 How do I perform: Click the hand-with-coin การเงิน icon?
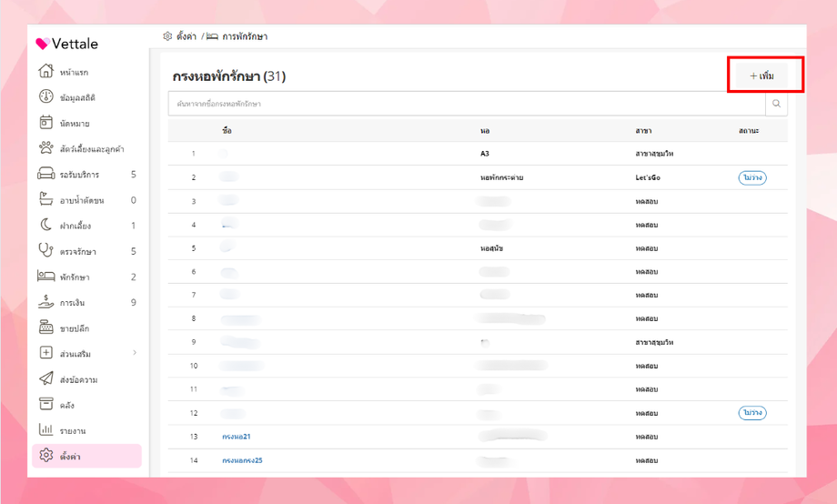click(46, 302)
